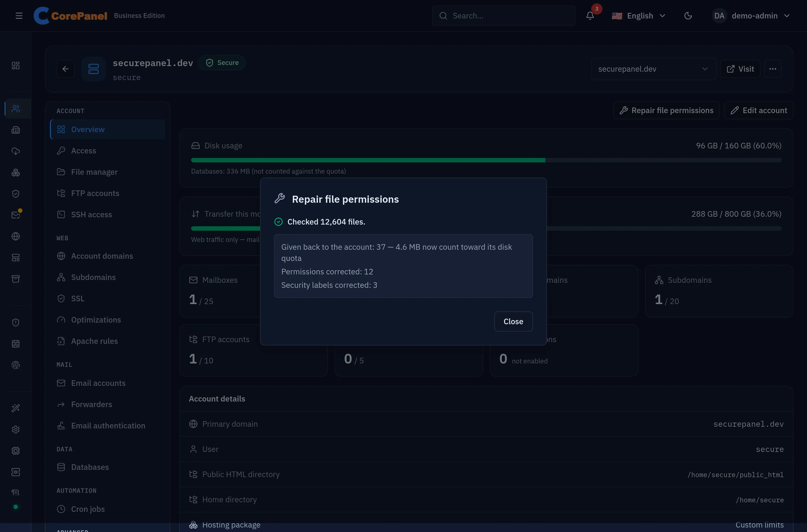Image resolution: width=807 pixels, height=532 pixels.
Task: Open notifications bell with 3 alerts
Action: click(x=590, y=16)
